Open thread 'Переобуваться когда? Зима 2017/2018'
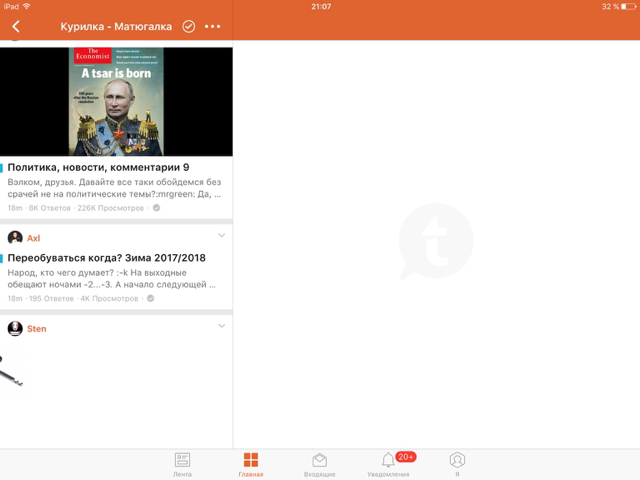This screenshot has width=640, height=480. pyautogui.click(x=107, y=258)
